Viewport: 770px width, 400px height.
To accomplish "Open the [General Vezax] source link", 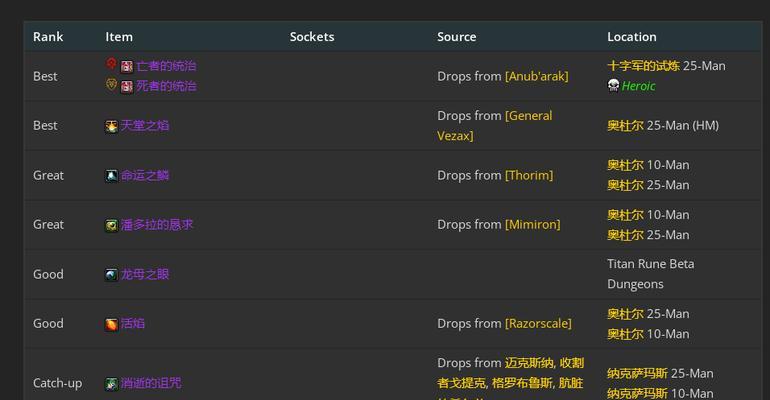I will [x=528, y=115].
